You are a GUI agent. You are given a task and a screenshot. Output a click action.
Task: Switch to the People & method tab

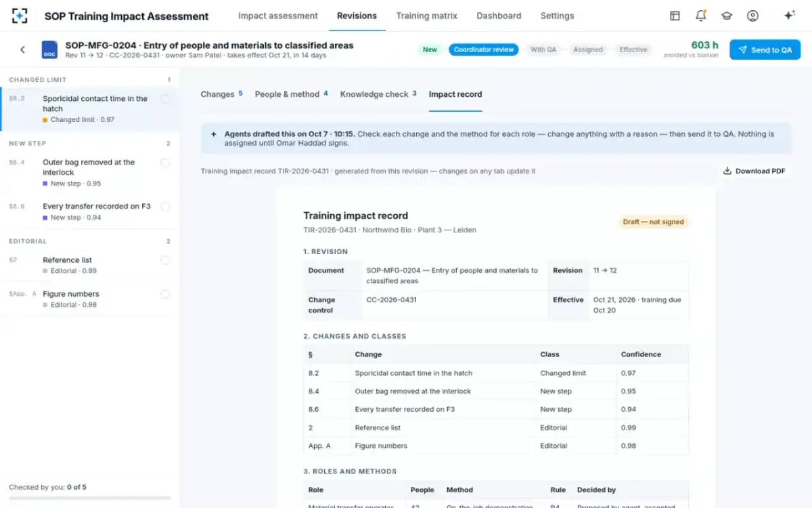[291, 94]
